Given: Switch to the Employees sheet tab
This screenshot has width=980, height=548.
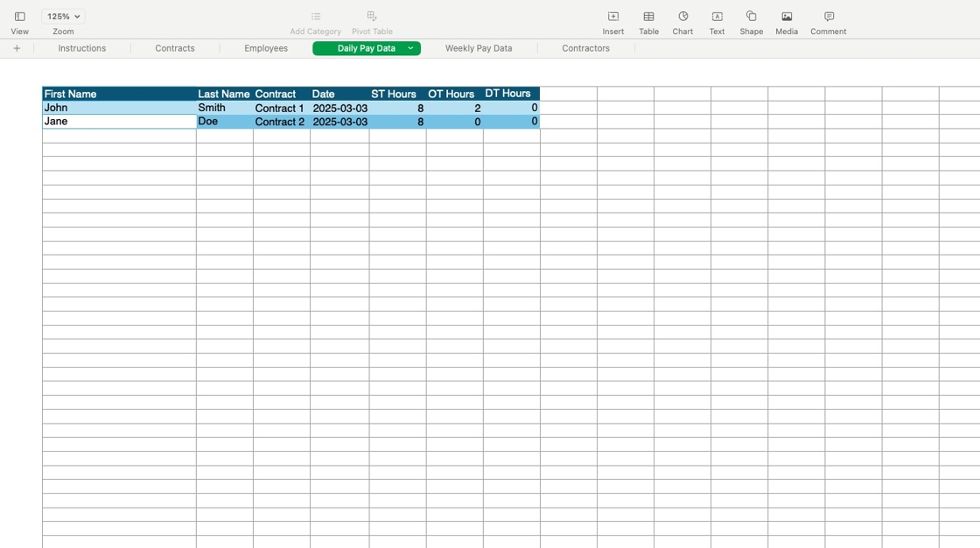Looking at the screenshot, I should [x=266, y=48].
